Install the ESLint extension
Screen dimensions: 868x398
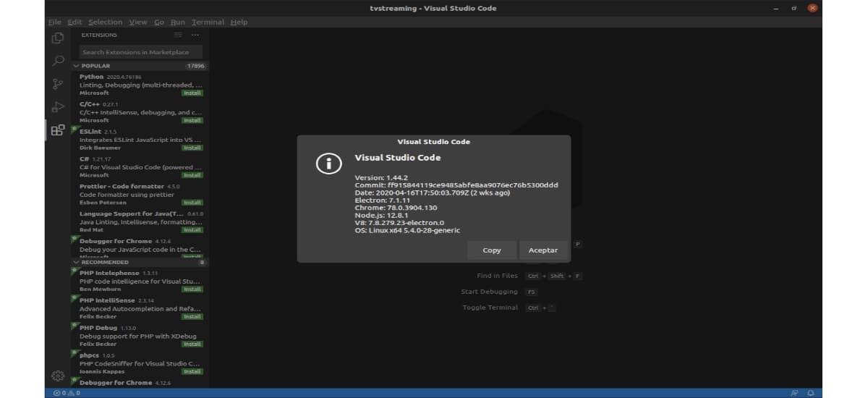coord(192,148)
